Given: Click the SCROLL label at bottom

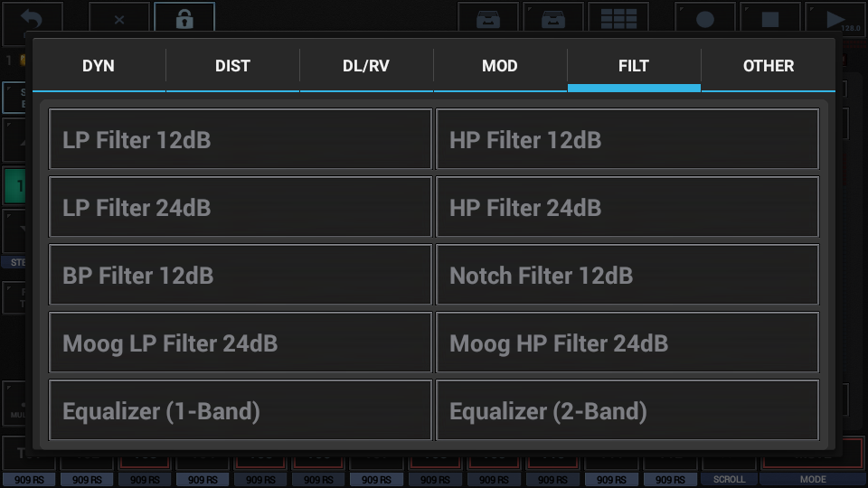Looking at the screenshot, I should click(729, 479).
